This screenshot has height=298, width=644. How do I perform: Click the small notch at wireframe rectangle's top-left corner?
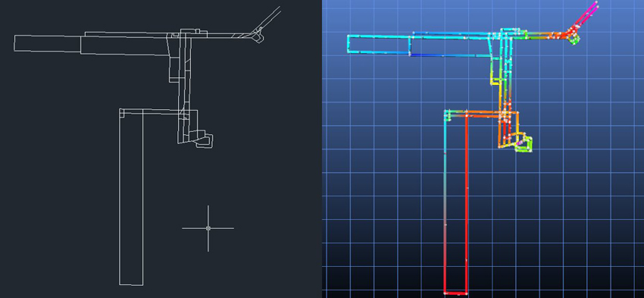point(122,113)
